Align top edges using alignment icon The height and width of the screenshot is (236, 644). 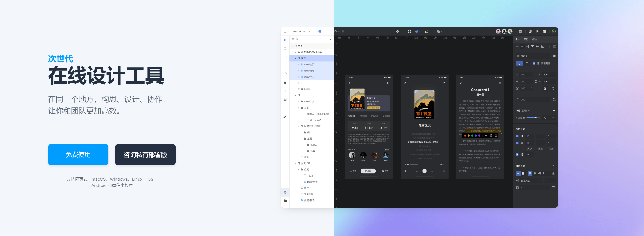(532, 47)
